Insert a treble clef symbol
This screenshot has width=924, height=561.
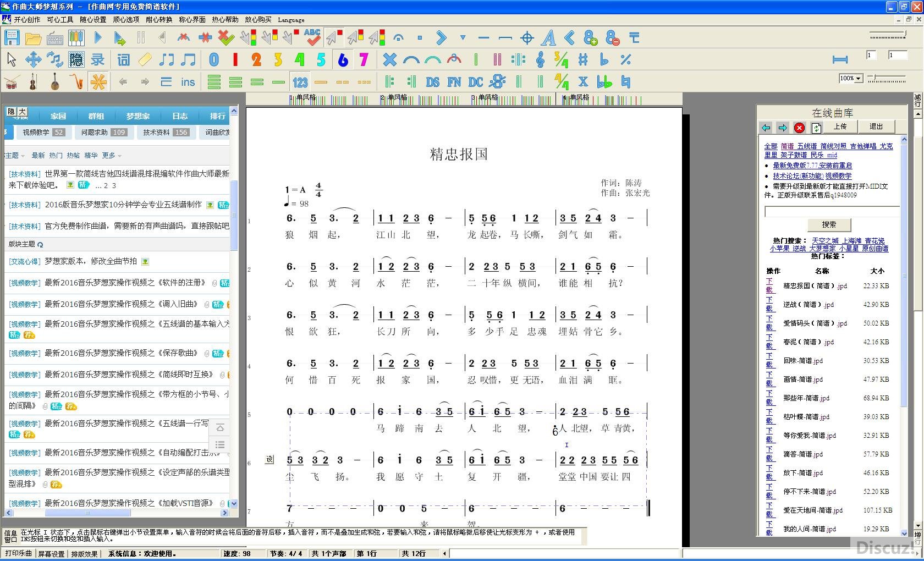click(540, 59)
